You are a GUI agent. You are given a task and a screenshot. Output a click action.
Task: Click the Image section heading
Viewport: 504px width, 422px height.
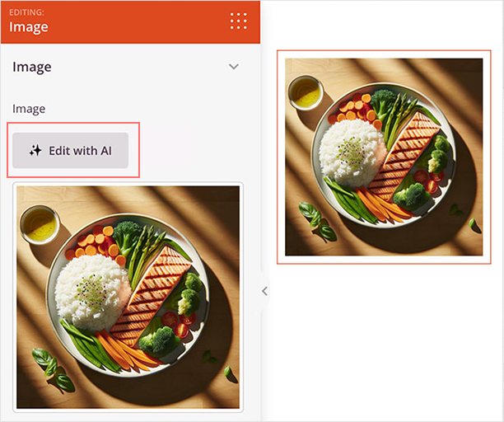click(x=32, y=67)
